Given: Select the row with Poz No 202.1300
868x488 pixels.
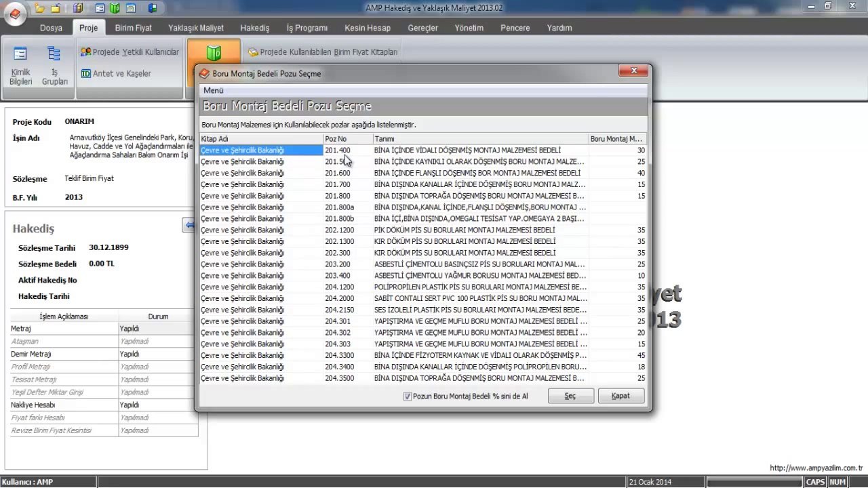Looking at the screenshot, I should (x=423, y=241).
